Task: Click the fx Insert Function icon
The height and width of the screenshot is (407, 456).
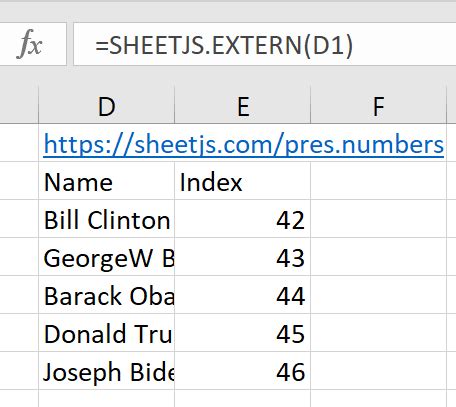Action: click(30, 44)
